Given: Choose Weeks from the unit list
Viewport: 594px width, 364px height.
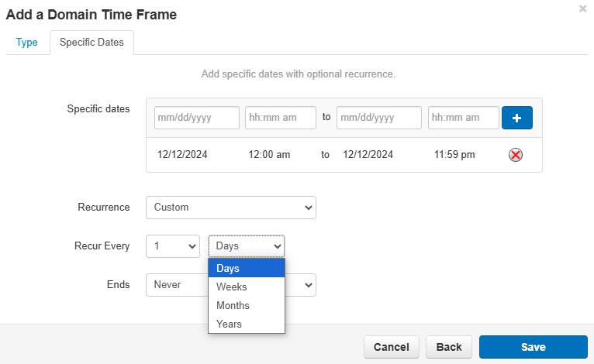Looking at the screenshot, I should pyautogui.click(x=247, y=287).
